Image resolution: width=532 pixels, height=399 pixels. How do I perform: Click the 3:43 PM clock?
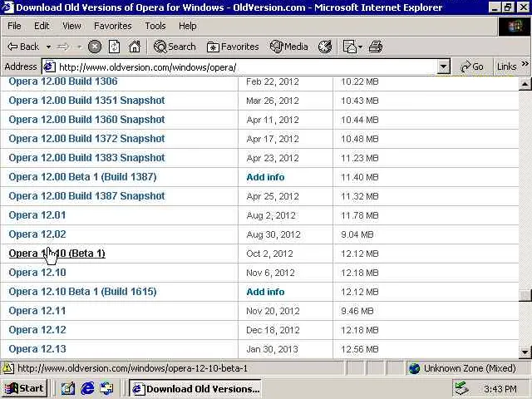click(500, 389)
